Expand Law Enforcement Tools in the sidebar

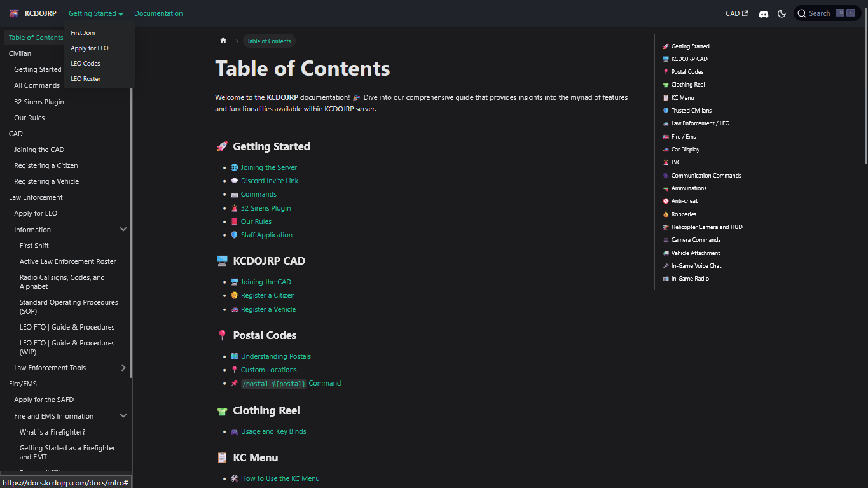click(x=123, y=367)
